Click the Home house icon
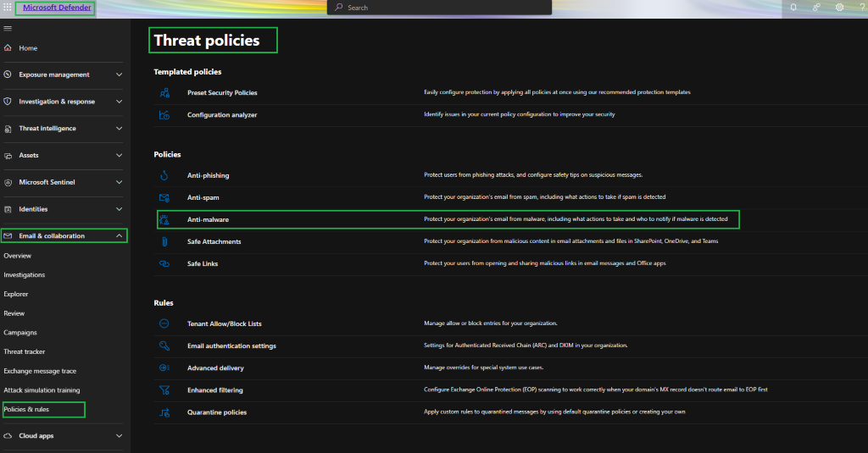Viewport: 868px width, 453px height. coord(8,48)
